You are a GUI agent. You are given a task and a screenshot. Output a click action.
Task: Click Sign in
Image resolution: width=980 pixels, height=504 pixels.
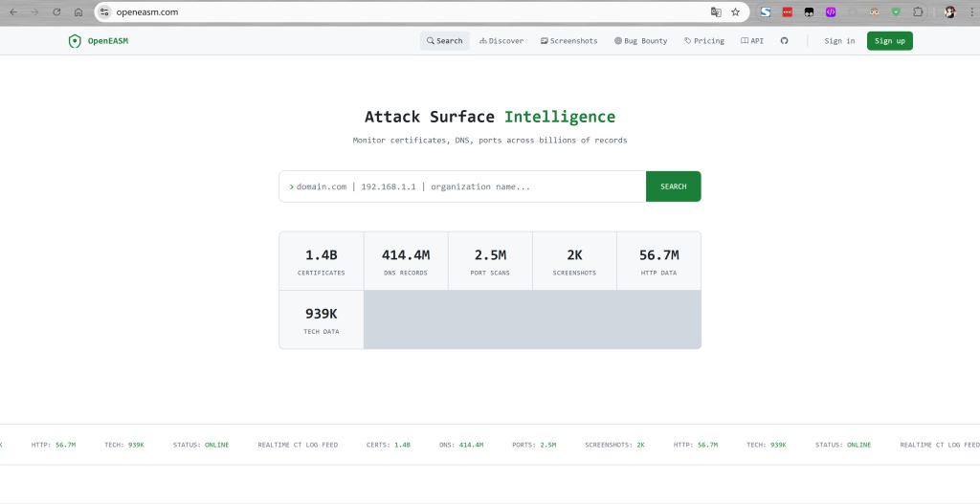coord(839,41)
